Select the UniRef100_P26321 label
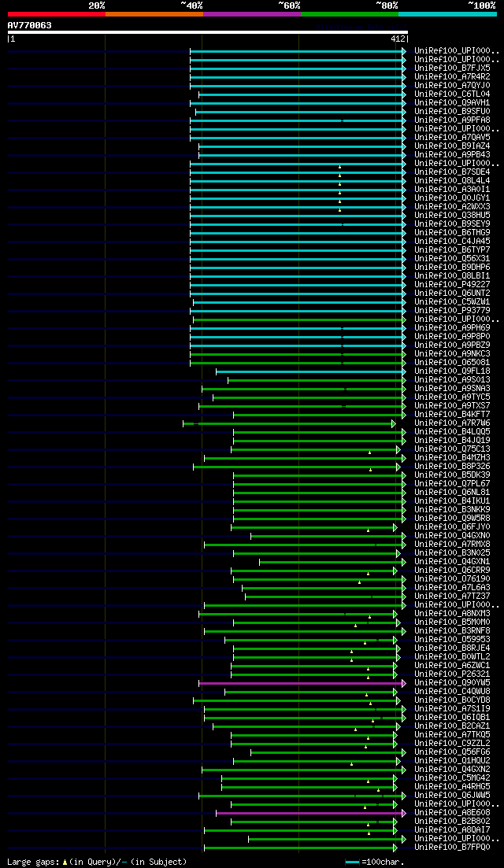This screenshot has width=504, height=868. click(x=452, y=674)
